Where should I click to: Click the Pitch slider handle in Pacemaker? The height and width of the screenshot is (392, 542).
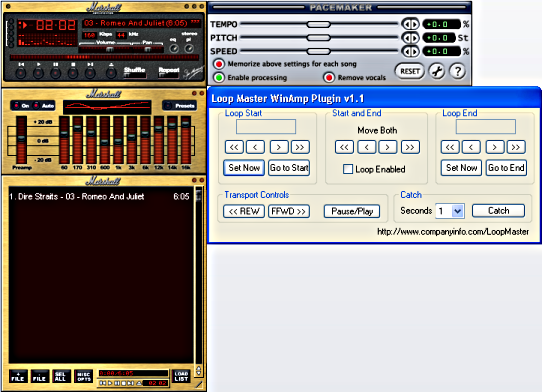tap(319, 38)
